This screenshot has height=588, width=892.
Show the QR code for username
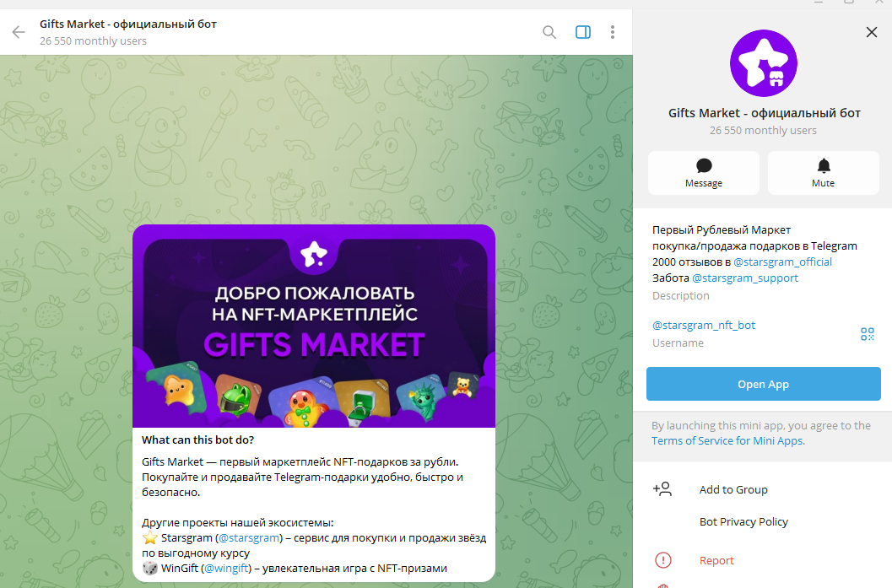point(867,334)
